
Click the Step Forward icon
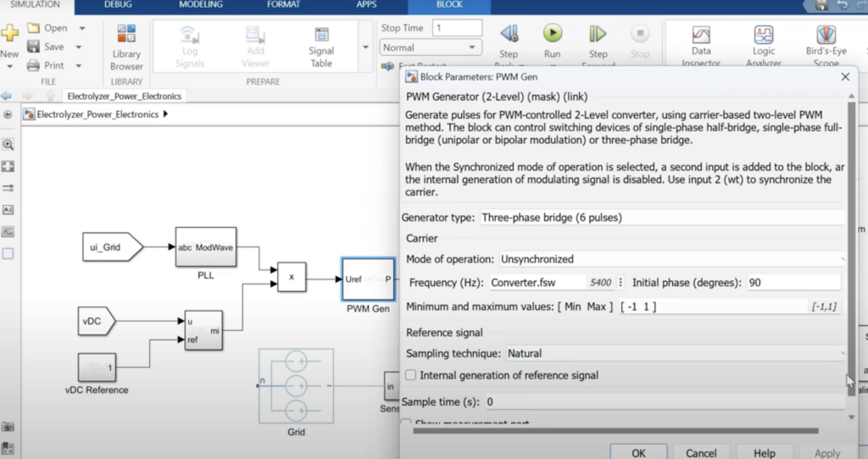598,34
